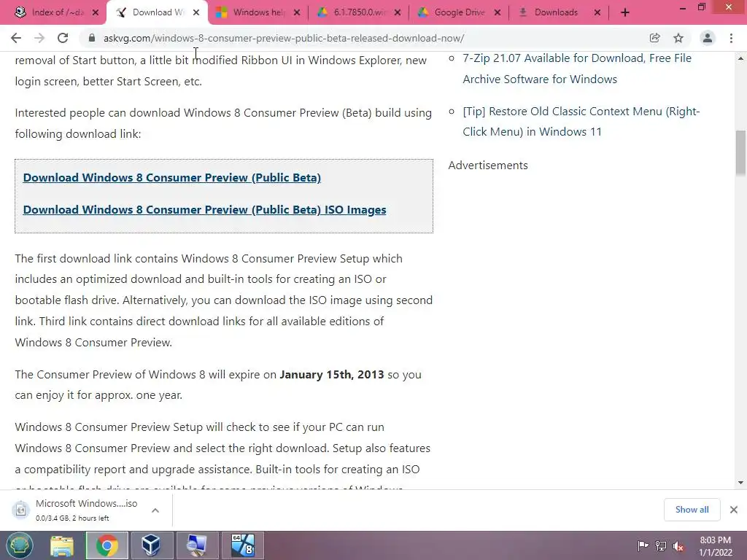Close the Windows help tab
This screenshot has height=560, width=747.
297,12
